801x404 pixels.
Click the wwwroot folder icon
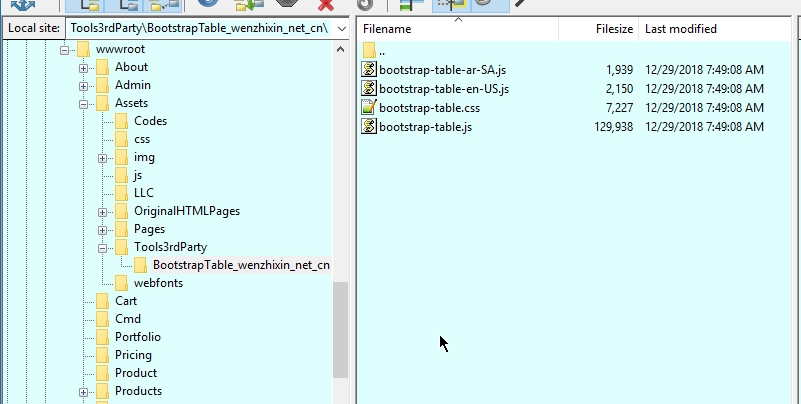point(83,50)
